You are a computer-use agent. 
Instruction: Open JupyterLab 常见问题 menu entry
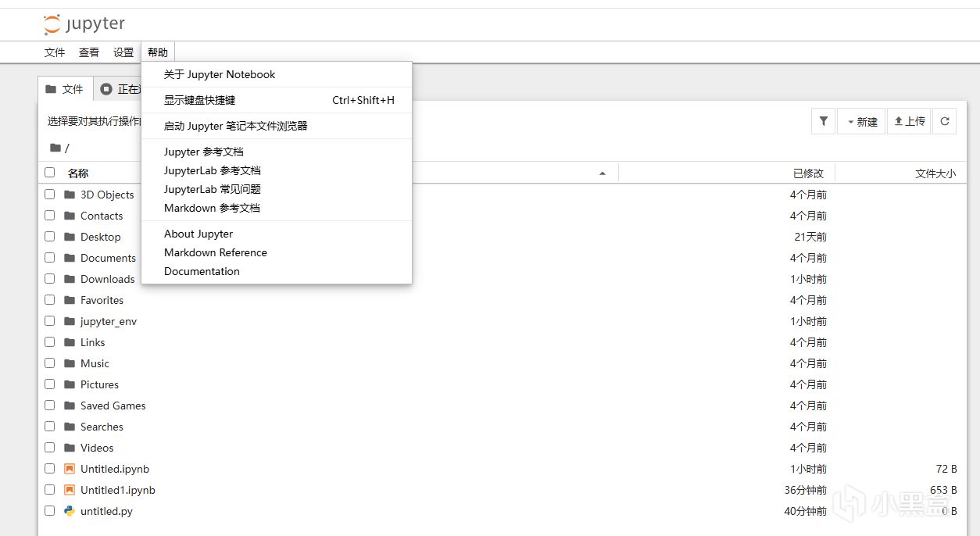[x=277, y=189]
